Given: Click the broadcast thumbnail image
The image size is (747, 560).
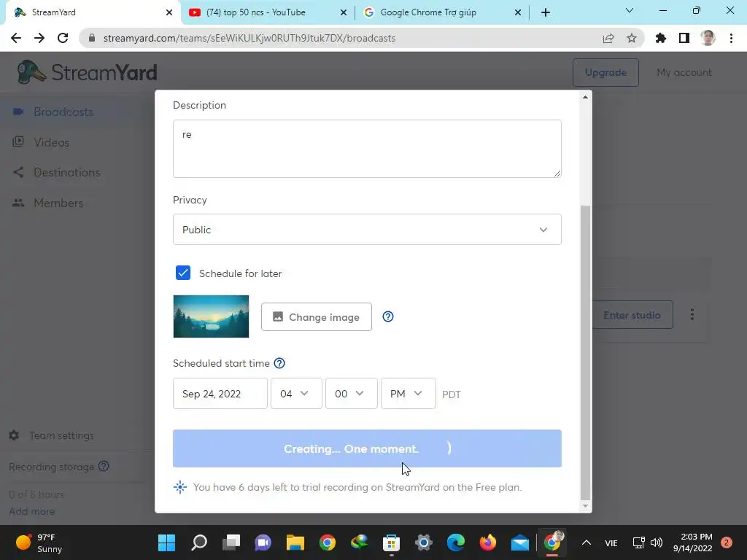Looking at the screenshot, I should 211,316.
